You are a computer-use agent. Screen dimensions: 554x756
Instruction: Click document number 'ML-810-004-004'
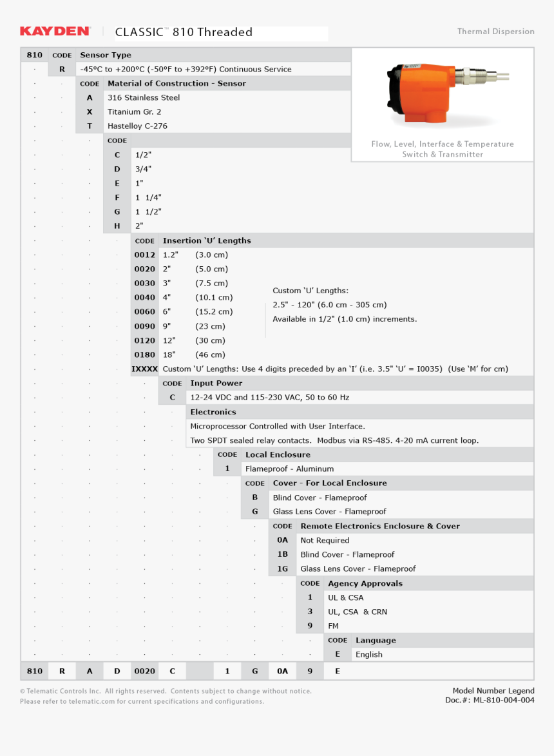pos(504,700)
